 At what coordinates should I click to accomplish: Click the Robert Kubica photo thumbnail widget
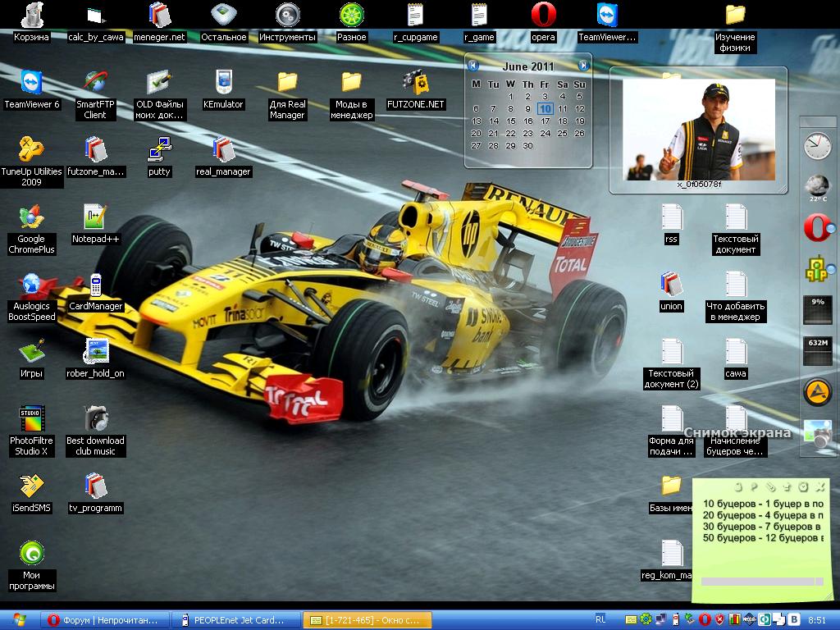699,130
